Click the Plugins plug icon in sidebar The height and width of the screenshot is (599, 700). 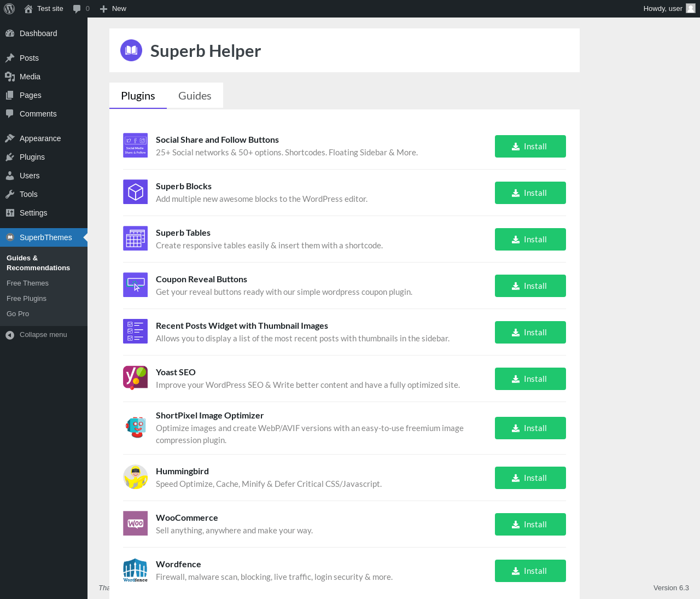(x=10, y=157)
